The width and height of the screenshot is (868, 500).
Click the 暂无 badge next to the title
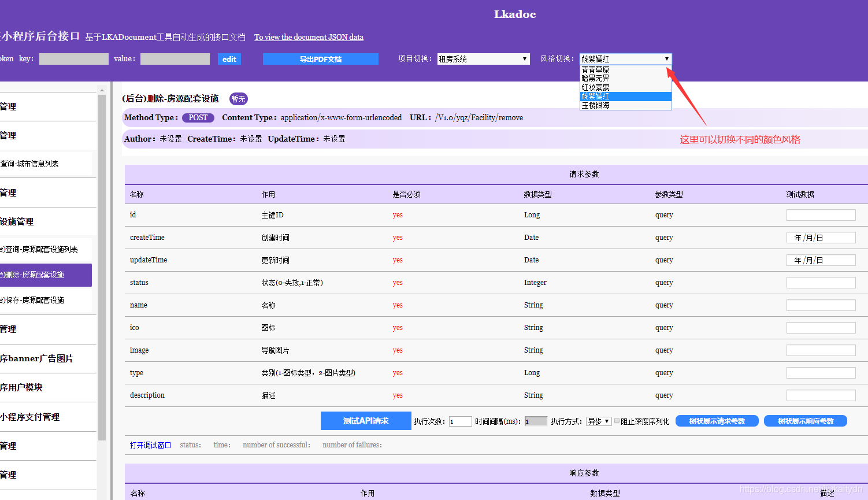tap(238, 99)
